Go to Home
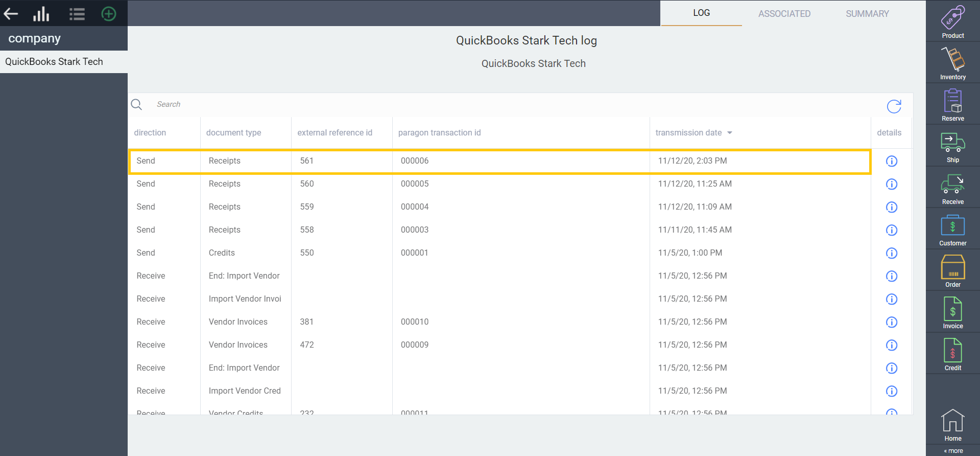The image size is (980, 456). 953,425
